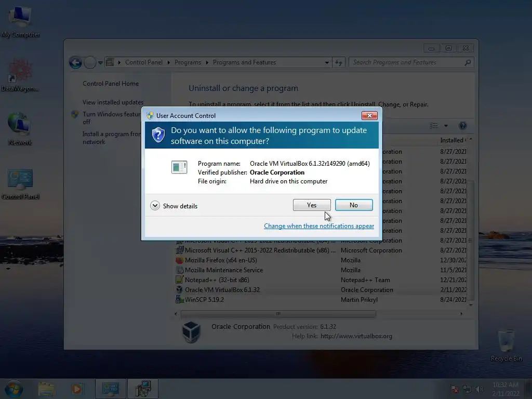Click the VirtualBox installer program icon

179,167
